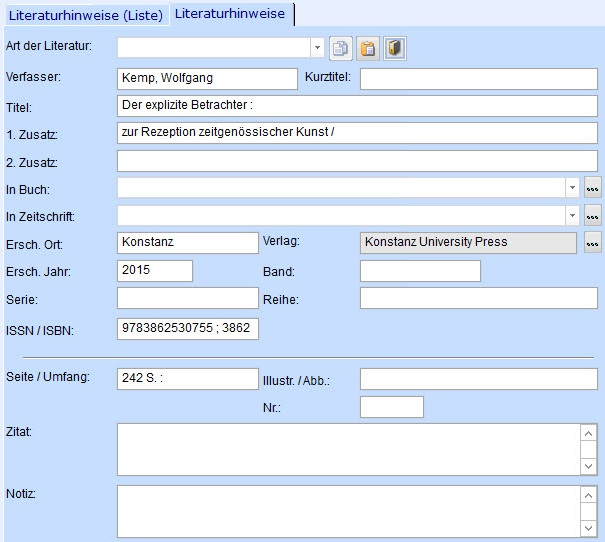This screenshot has height=542, width=605.
Task: Click the book catalog icon
Action: [395, 49]
